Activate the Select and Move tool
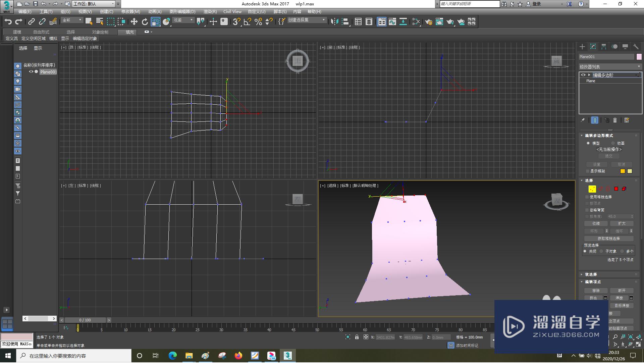Image resolution: width=644 pixels, height=363 pixels. coord(134,22)
